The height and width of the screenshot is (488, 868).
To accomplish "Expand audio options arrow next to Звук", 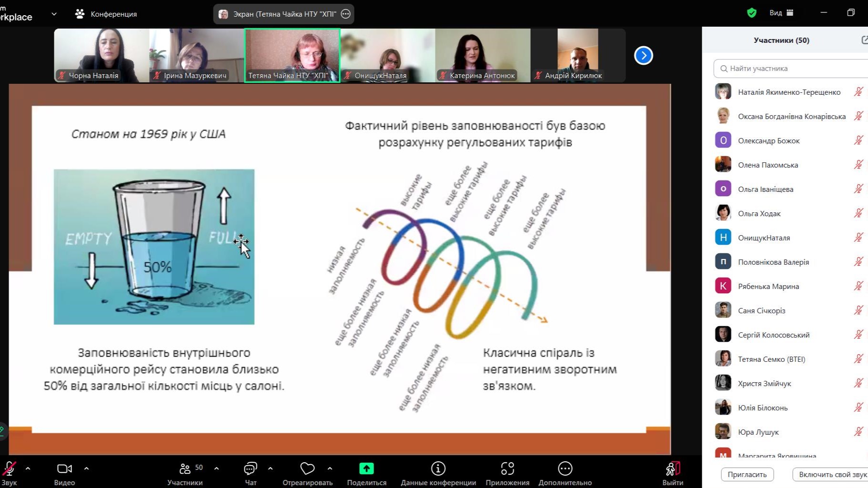I will pyautogui.click(x=28, y=468).
